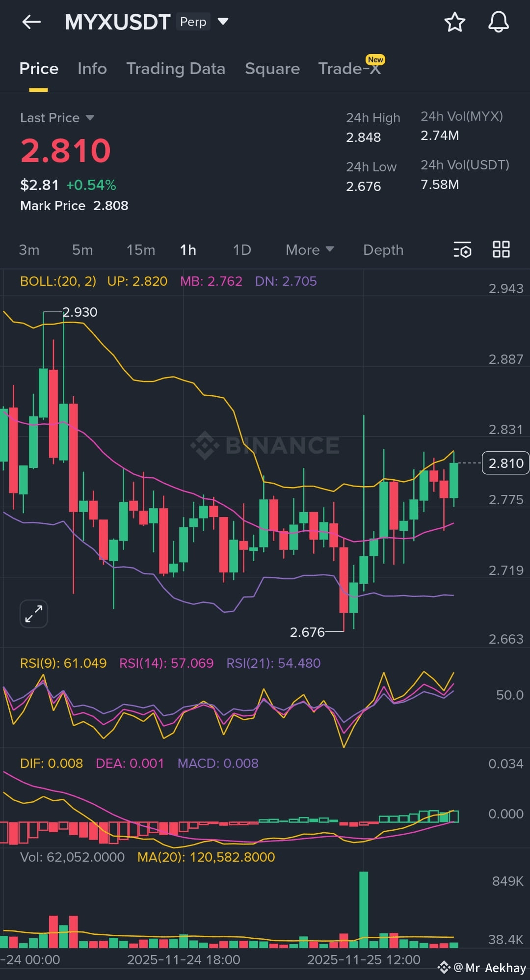Tap the Perp contract badge

click(193, 22)
